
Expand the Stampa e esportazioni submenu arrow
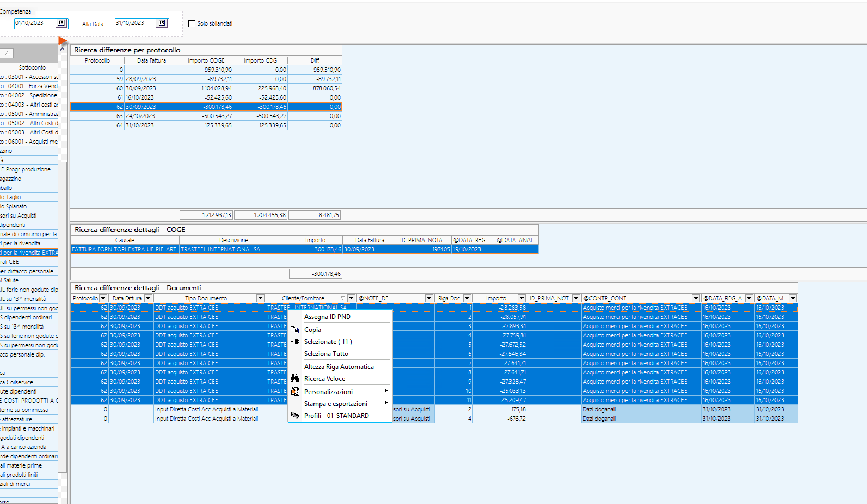tap(386, 403)
